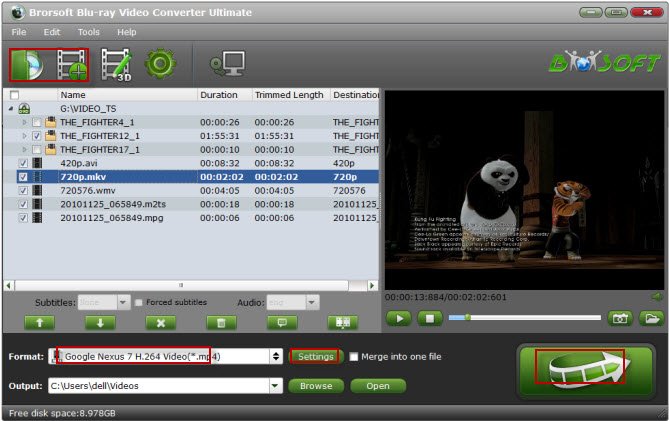This screenshot has height=421, width=669.
Task: Click the preview video of the panda
Action: coord(525,190)
